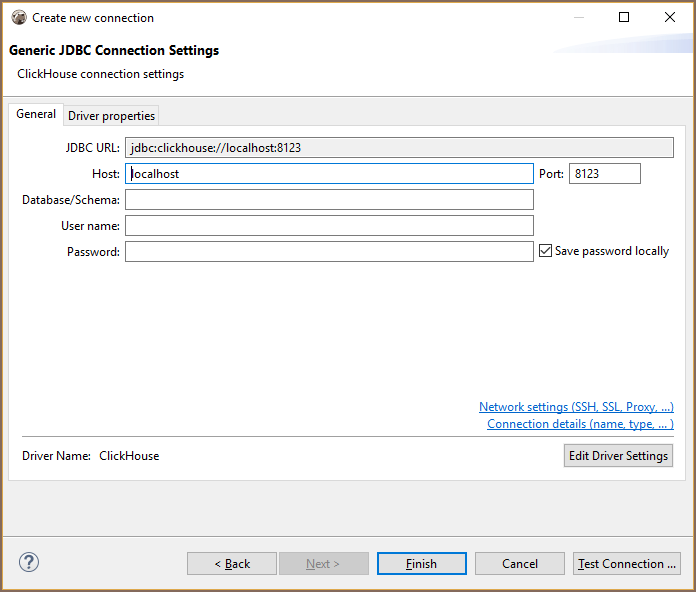Click the 'Port:' label

click(551, 174)
